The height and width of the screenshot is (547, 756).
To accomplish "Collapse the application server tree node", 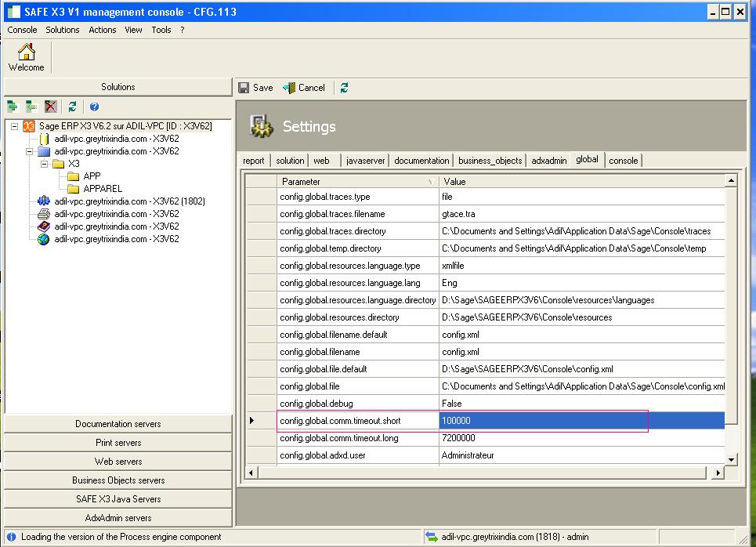I will [x=30, y=151].
